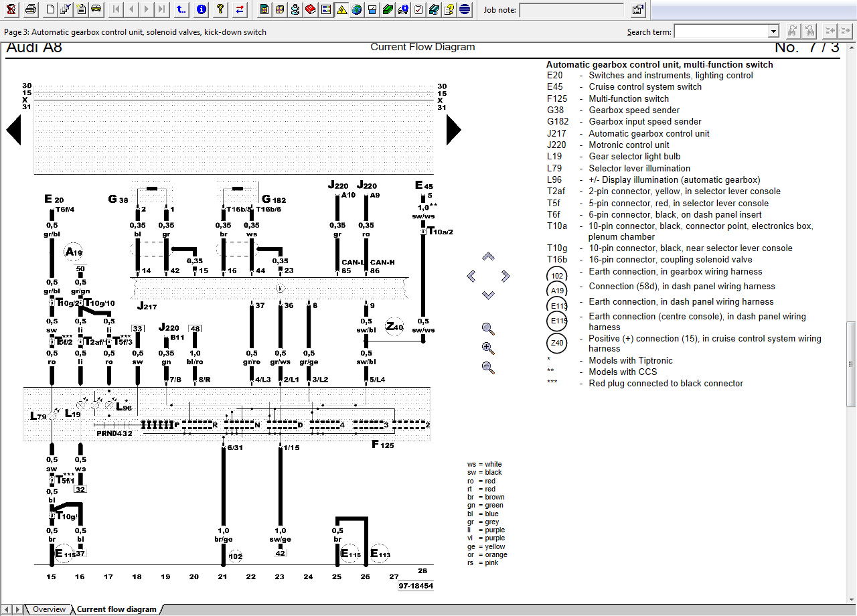Click the red open book icon
The width and height of the screenshot is (857, 616).
pyautogui.click(x=310, y=9)
